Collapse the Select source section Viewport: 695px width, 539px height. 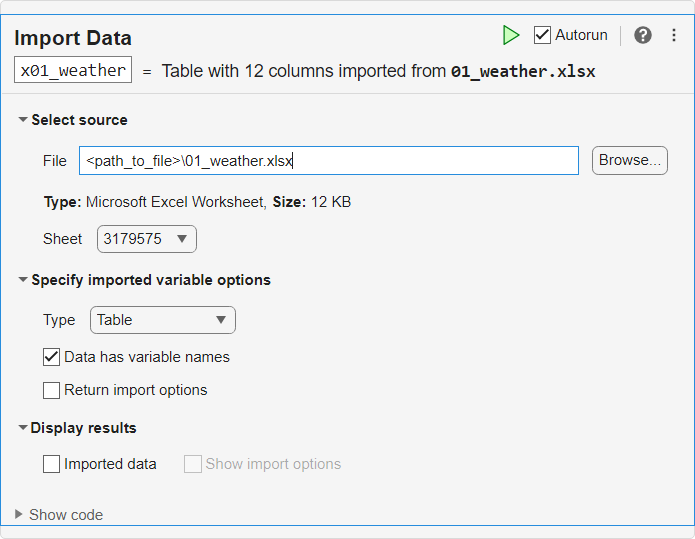[23, 120]
